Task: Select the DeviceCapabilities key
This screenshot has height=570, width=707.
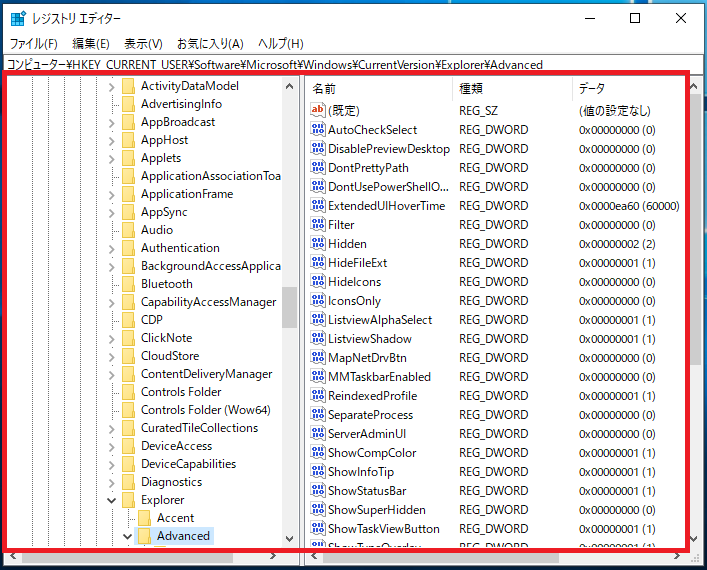Action: [x=188, y=464]
